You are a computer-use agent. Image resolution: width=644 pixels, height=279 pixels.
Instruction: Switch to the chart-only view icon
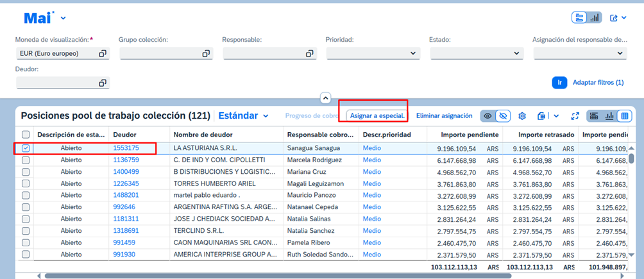[609, 116]
